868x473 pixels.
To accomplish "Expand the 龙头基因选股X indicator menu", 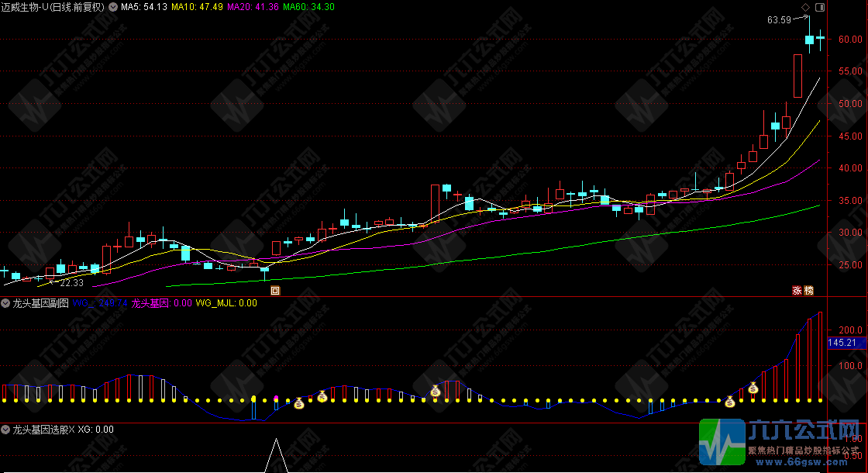I will (x=6, y=429).
